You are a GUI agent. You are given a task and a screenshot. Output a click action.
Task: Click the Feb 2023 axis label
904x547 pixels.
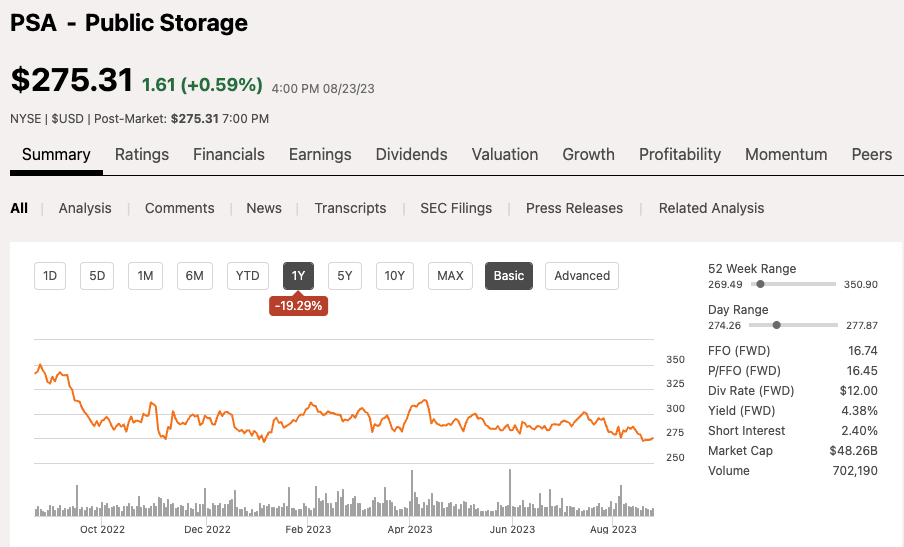[x=308, y=529]
